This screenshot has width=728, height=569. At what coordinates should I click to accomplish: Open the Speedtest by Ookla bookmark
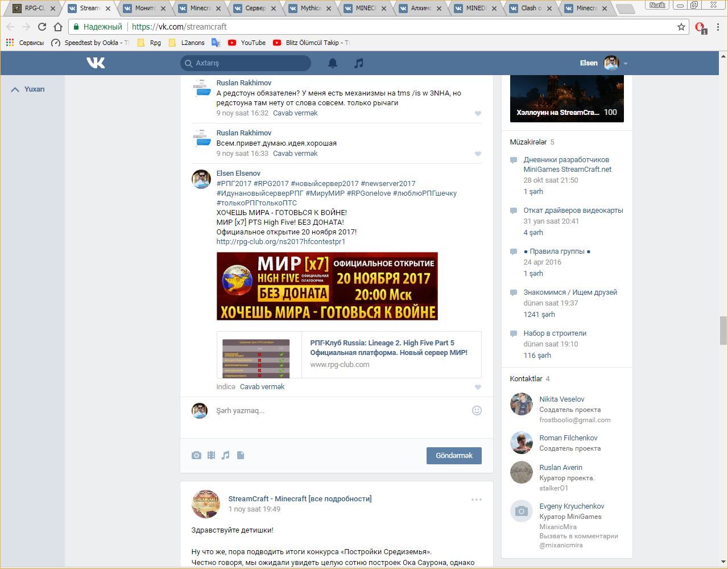point(90,43)
